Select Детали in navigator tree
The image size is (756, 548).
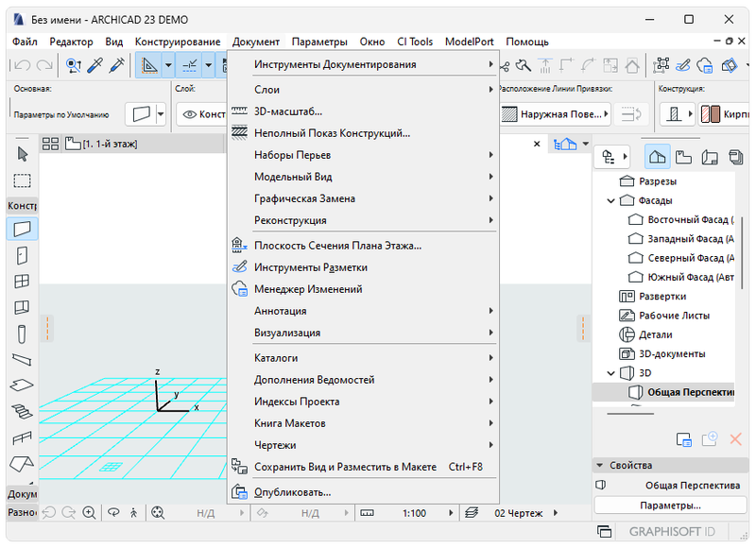point(645,334)
